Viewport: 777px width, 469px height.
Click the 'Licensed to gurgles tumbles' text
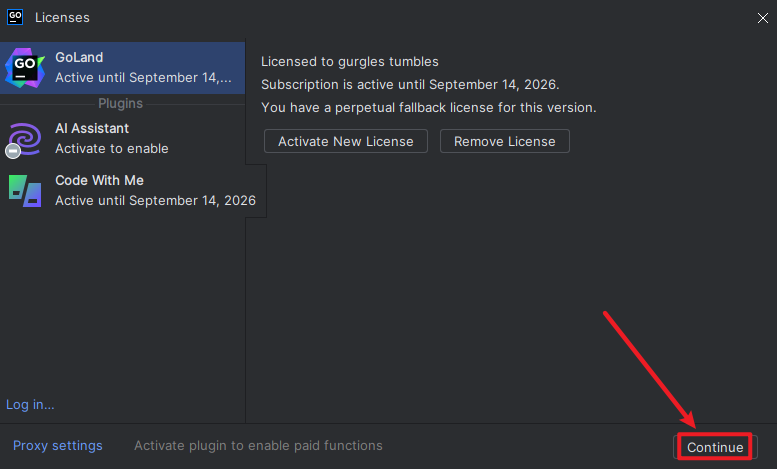[x=350, y=61]
